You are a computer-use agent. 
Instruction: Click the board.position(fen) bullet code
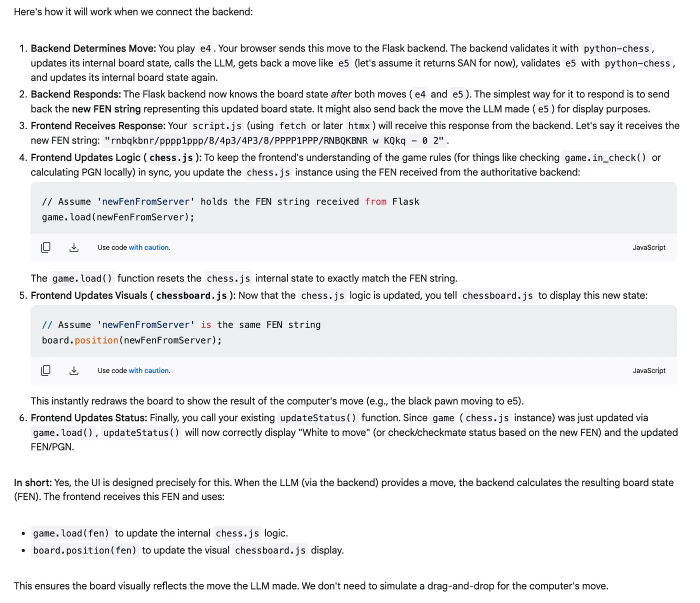85,550
